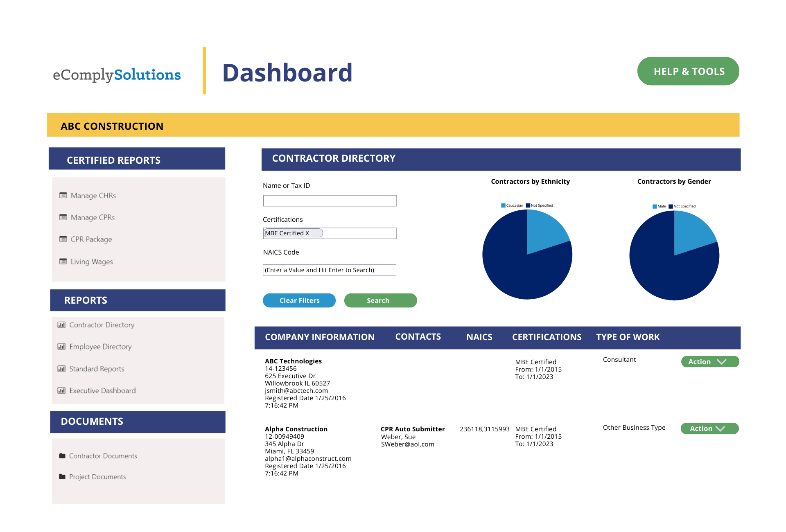This screenshot has width=786, height=532.
Task: Click the Contractor Directory chart icon
Action: click(61, 325)
